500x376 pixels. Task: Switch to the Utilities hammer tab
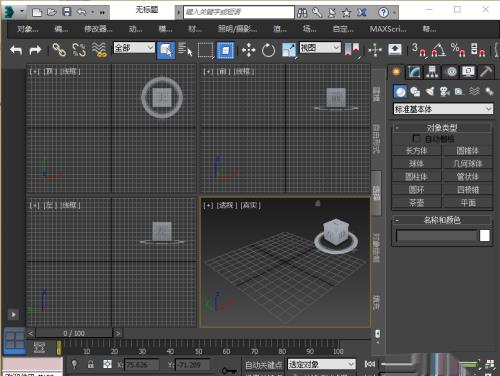(x=486, y=72)
